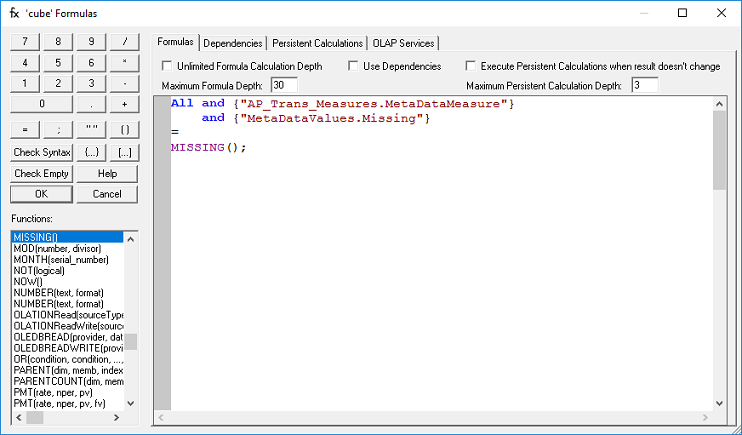Click the formula editor vertical scrollbar thumb
The width and height of the screenshot is (742, 435).
tap(720, 151)
